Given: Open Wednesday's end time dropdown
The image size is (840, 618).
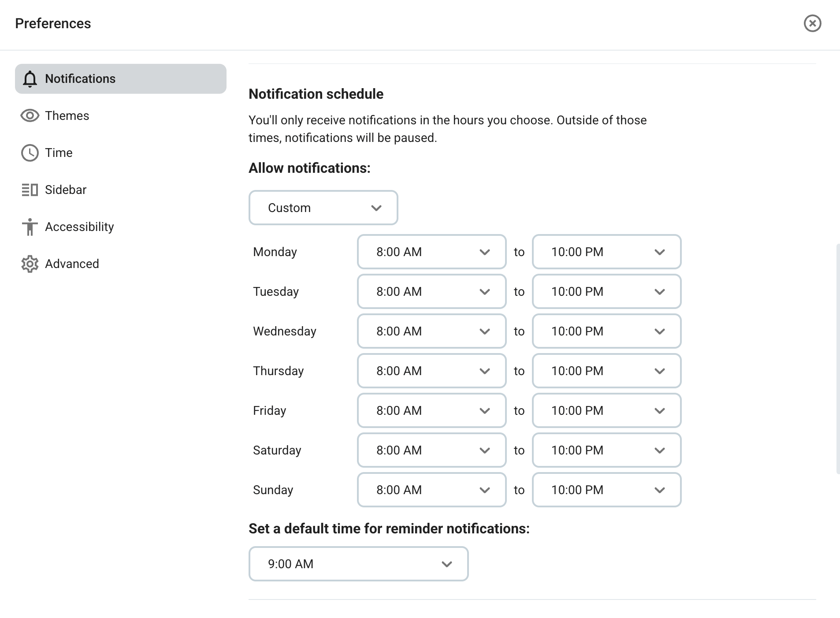Looking at the screenshot, I should point(606,331).
